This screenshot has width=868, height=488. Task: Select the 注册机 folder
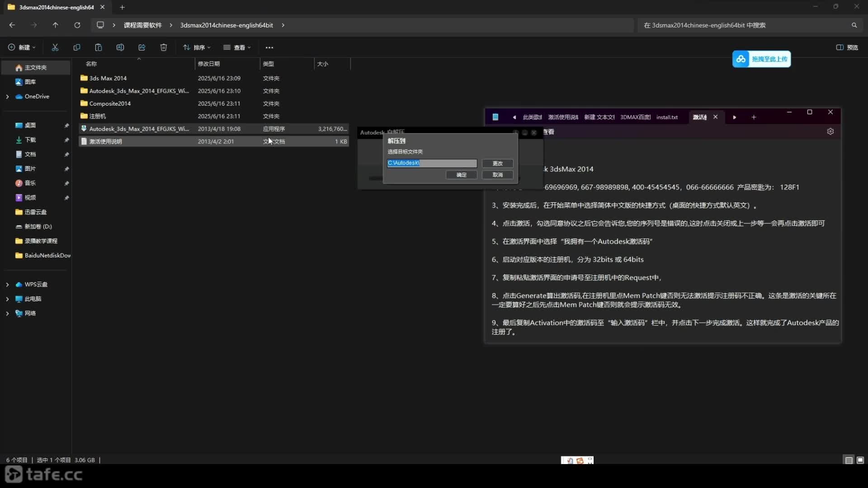click(214, 116)
